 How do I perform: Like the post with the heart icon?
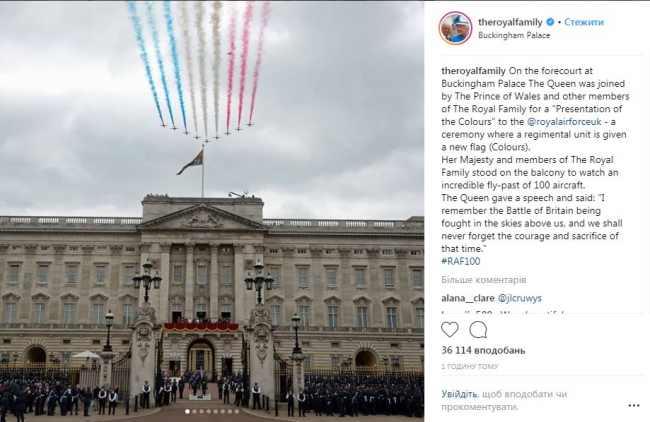[450, 330]
